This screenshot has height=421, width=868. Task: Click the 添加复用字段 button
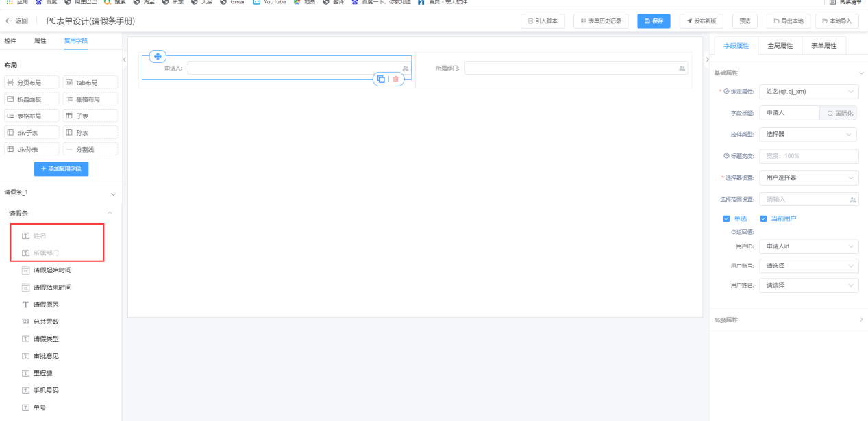(61, 168)
